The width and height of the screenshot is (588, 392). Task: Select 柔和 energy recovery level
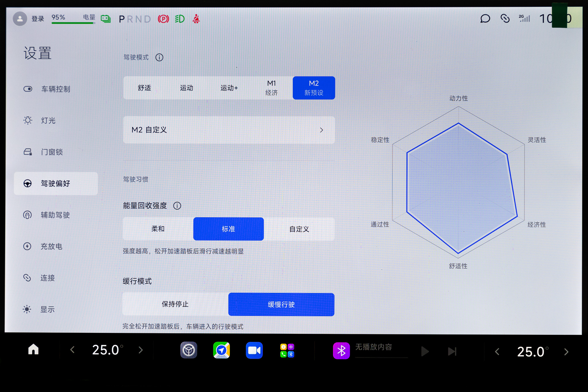pos(158,229)
